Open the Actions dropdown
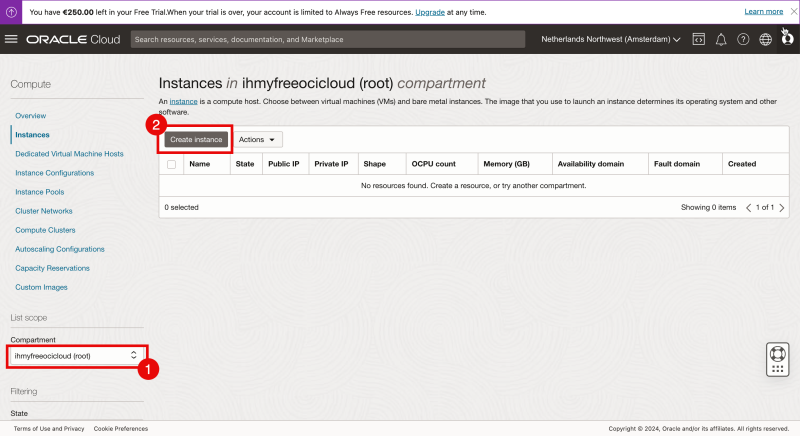 [x=257, y=139]
